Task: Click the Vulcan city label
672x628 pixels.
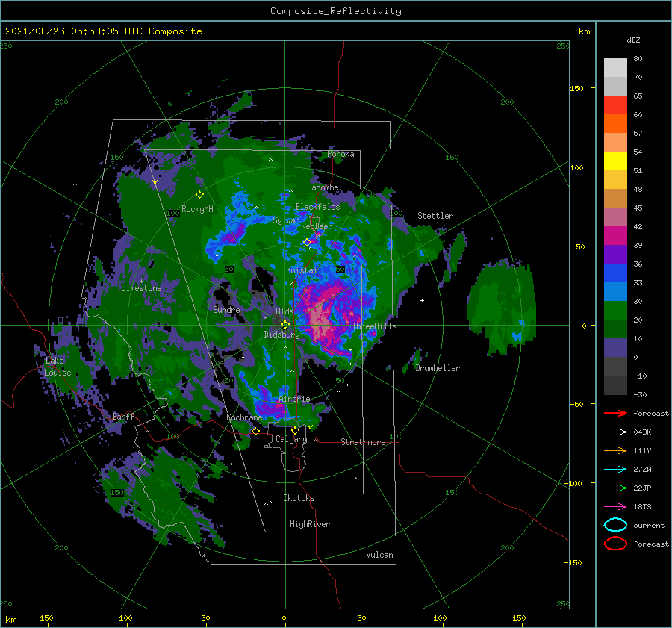Action: (379, 555)
